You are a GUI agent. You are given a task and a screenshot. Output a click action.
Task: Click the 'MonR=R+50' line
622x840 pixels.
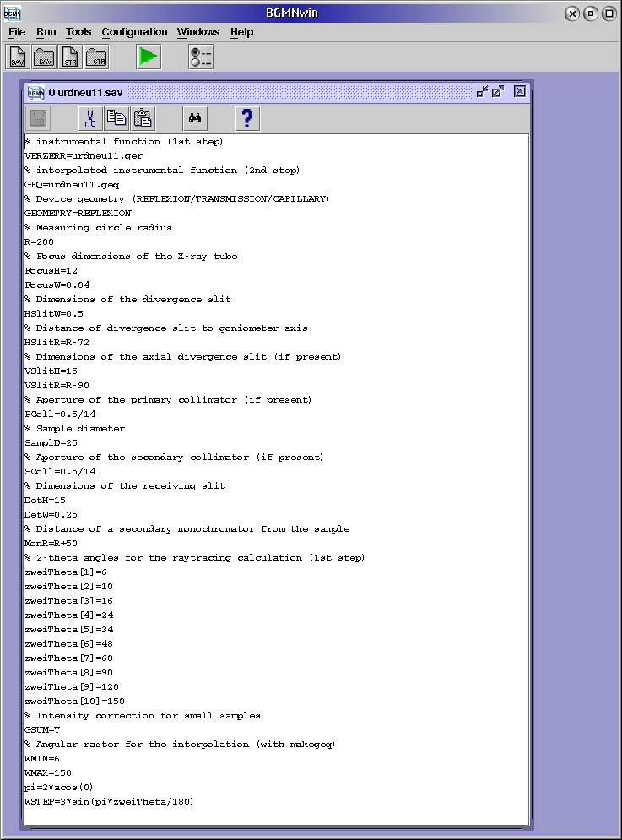coord(51,543)
